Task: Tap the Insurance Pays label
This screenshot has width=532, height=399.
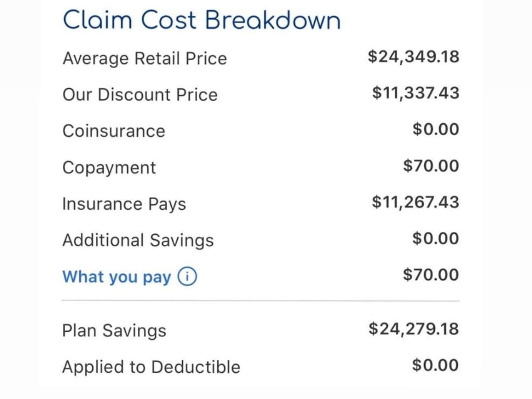Action: click(x=124, y=204)
